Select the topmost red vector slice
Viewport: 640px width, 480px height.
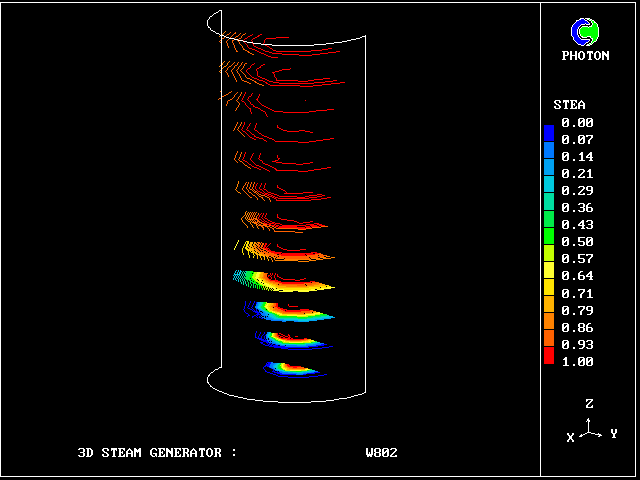(x=254, y=41)
